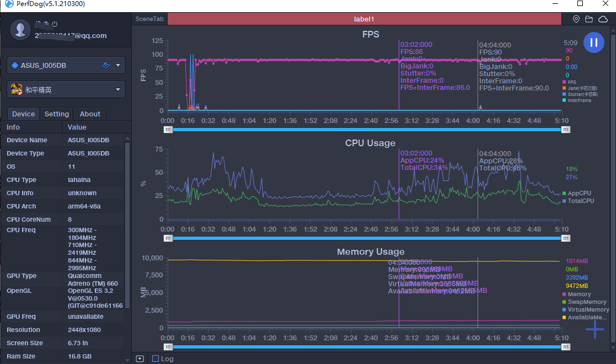The image size is (616, 364).
Task: Toggle the FPS series in the legend
Action: (x=571, y=82)
